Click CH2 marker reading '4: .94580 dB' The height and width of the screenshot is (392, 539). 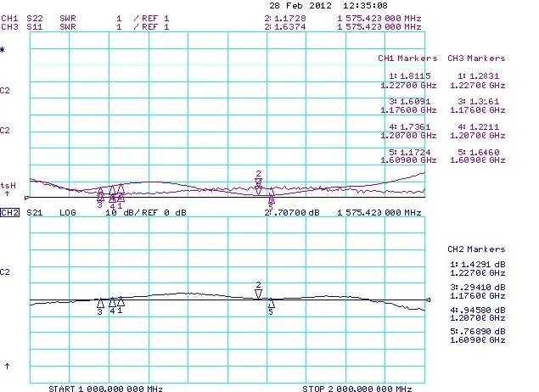(478, 311)
